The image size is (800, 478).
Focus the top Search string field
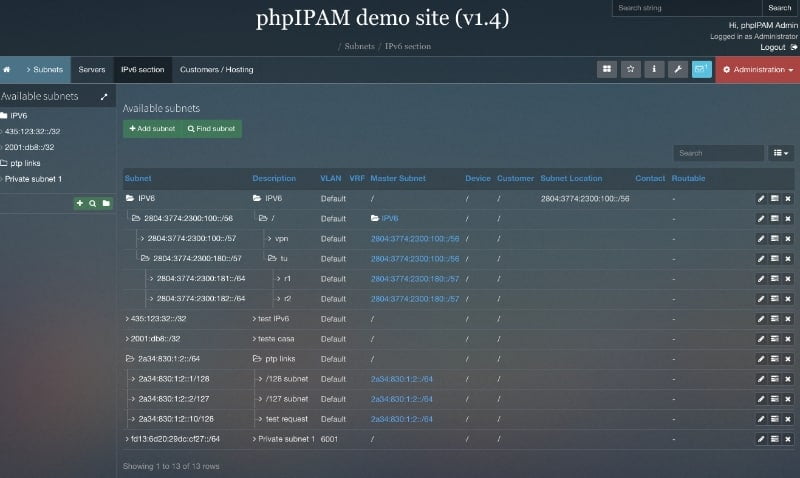pyautogui.click(x=687, y=8)
